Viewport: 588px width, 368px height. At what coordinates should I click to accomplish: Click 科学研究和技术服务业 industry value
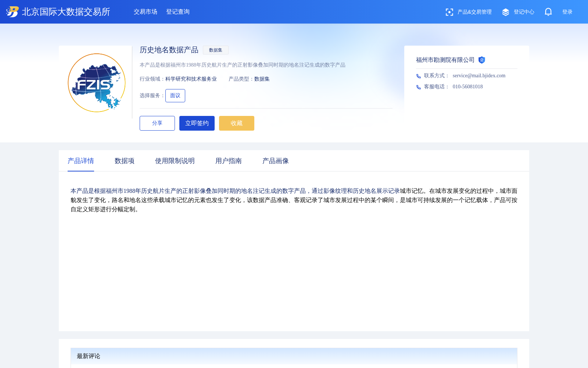point(191,79)
